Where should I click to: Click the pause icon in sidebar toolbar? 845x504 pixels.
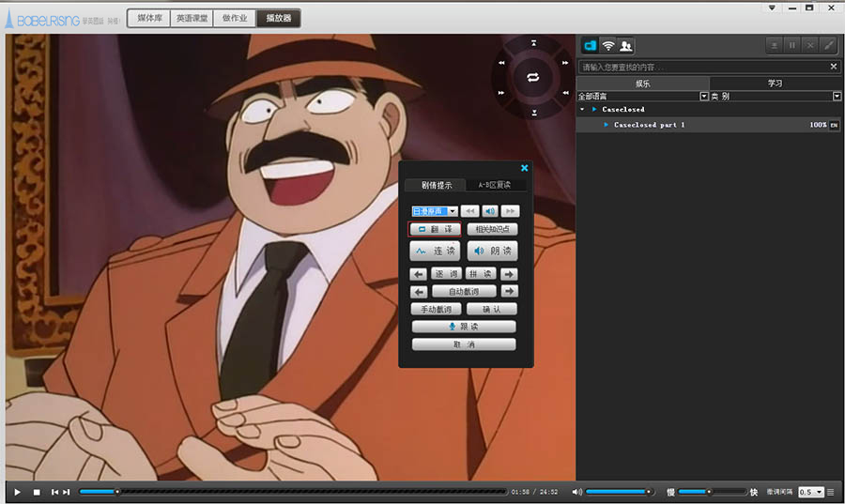792,46
